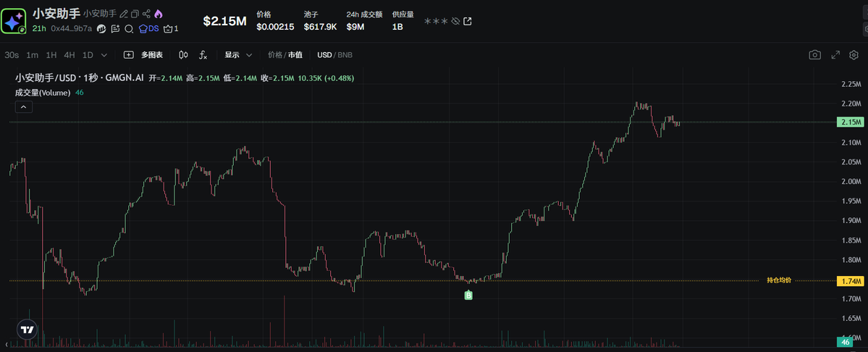Click the 成交量(Volume) indicator label

(x=43, y=93)
